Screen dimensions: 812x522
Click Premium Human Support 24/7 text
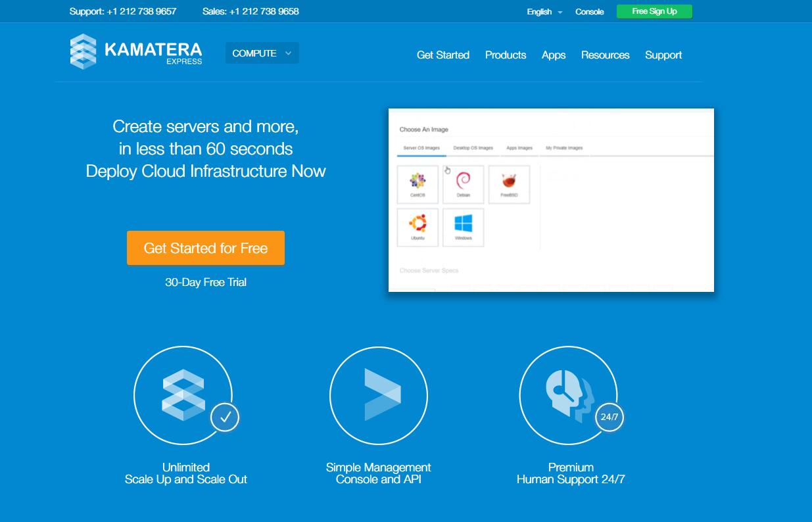click(571, 473)
